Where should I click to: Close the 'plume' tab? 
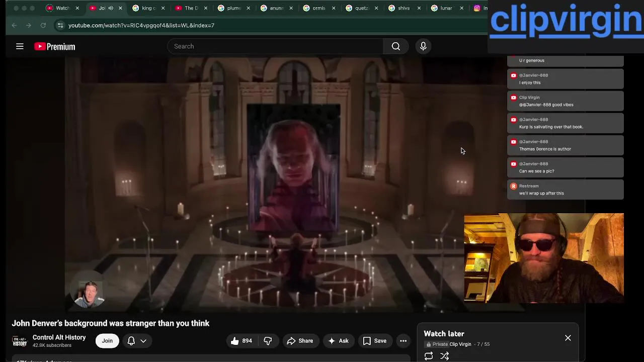click(248, 8)
